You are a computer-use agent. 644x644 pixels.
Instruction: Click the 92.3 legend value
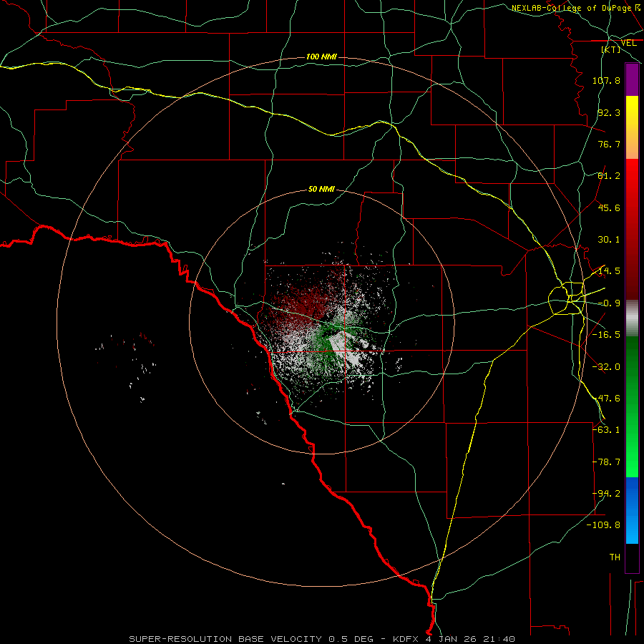[x=609, y=112]
